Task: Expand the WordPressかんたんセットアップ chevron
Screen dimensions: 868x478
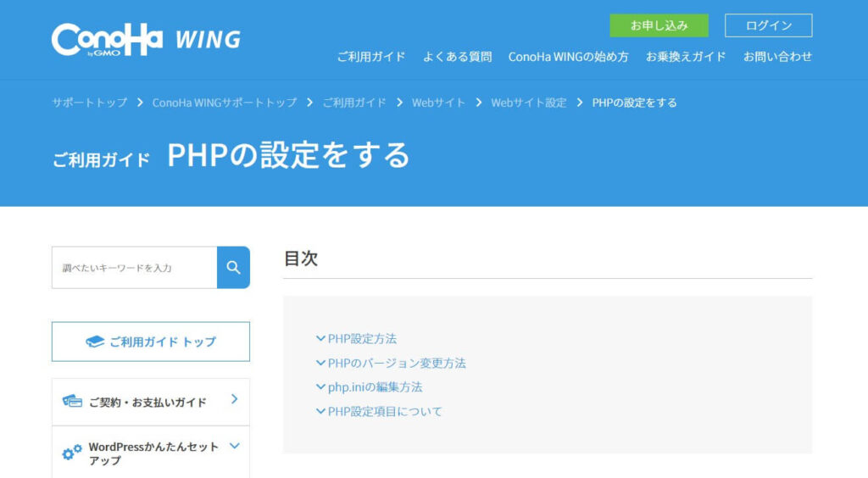Action: (x=235, y=446)
